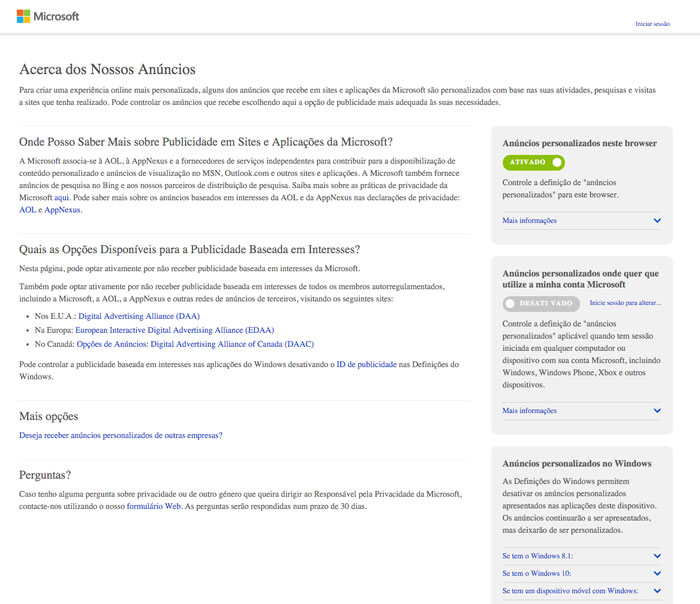Open 'Deseja receber anúncios personalizados de outras empresas?'

point(121,435)
